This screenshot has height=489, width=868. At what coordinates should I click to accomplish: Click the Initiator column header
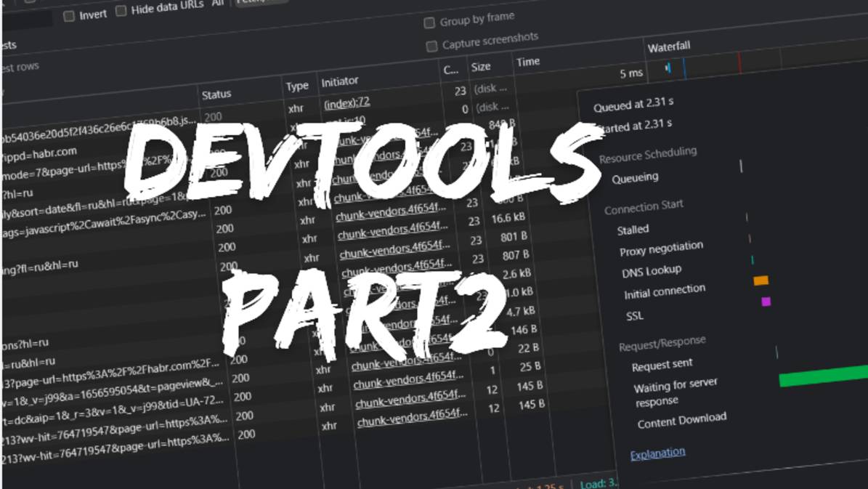(x=340, y=81)
